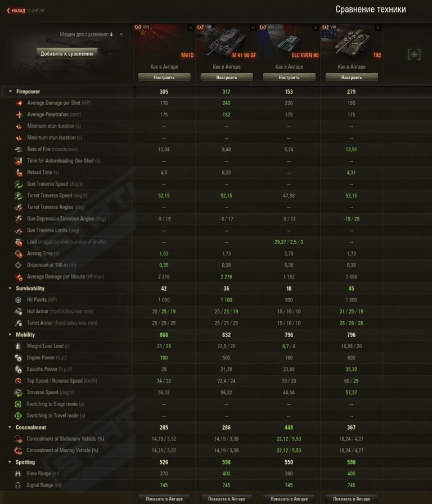The width and height of the screenshot is (432, 504).
Task: Collapse the Firepower section
Action: tap(10, 92)
